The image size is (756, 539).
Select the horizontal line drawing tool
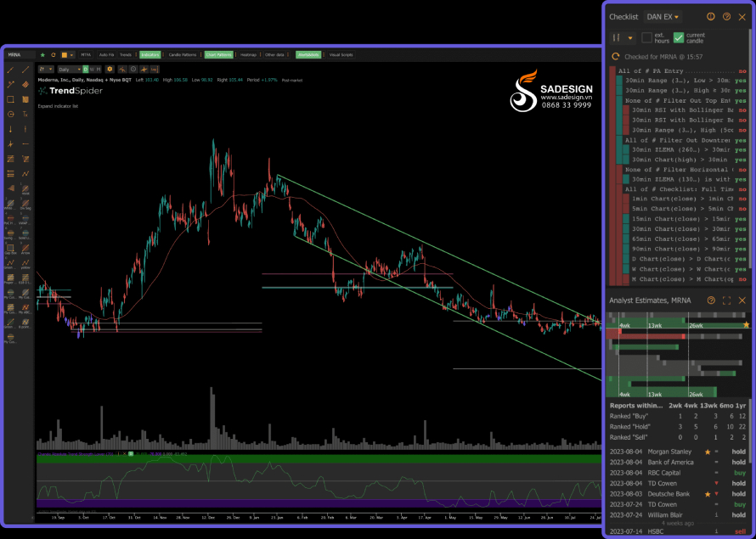click(x=25, y=144)
